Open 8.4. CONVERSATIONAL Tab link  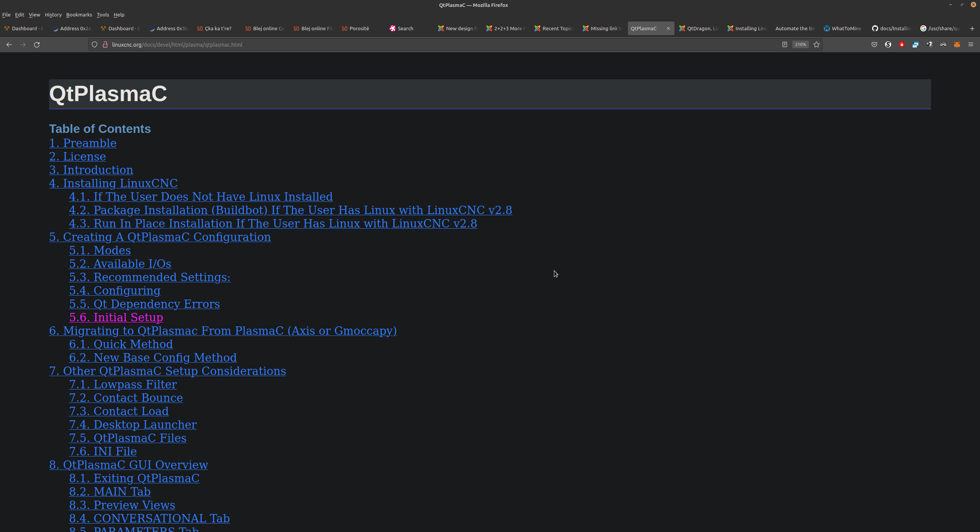149,518
